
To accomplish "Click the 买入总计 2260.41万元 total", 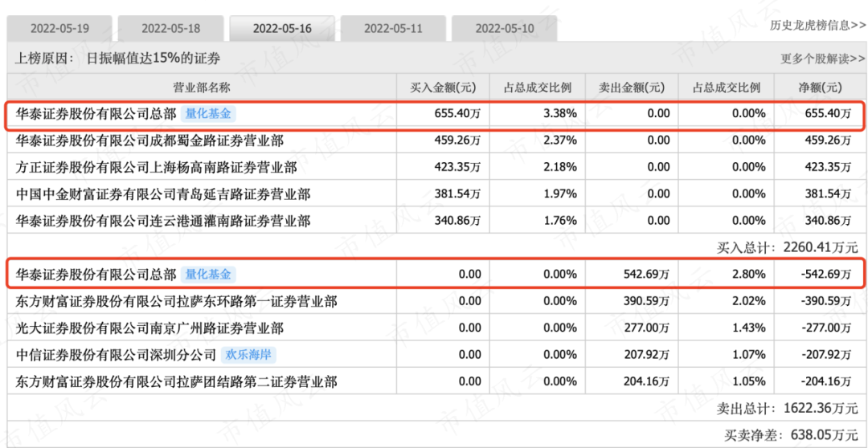I will (x=787, y=248).
